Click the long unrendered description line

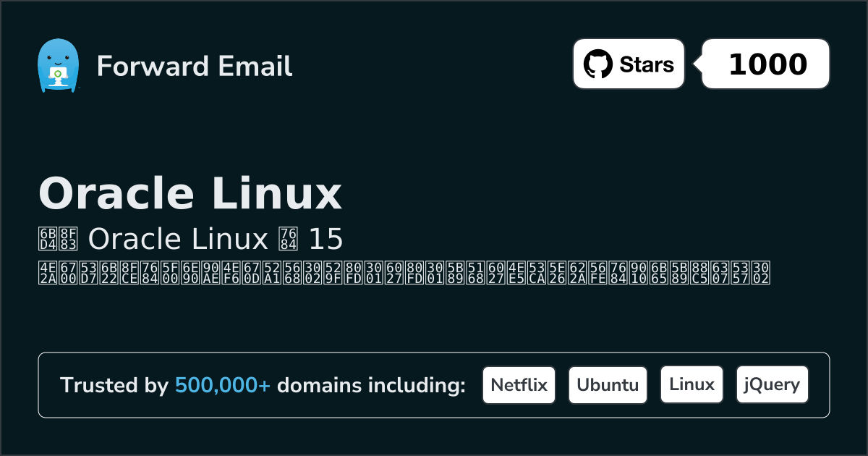(x=404, y=271)
